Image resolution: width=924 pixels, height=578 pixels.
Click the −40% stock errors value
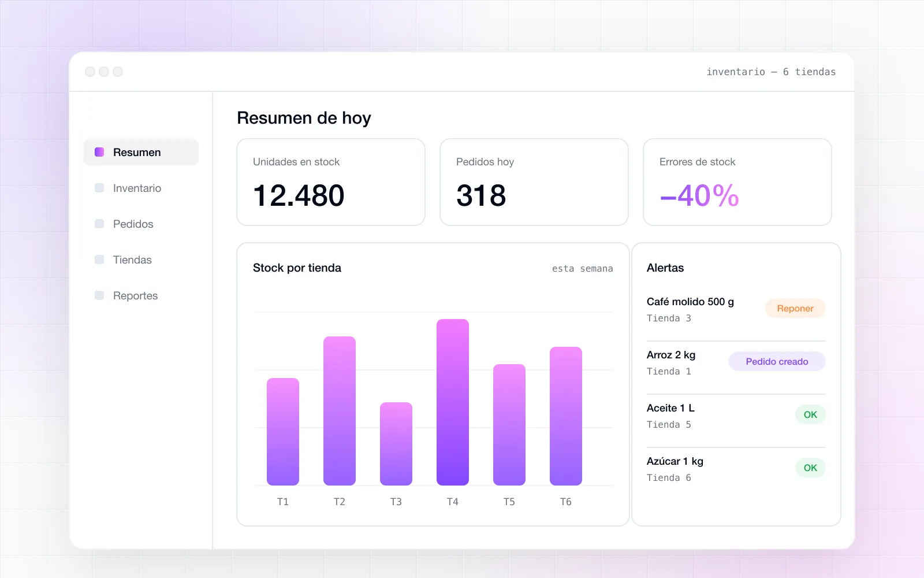tap(699, 195)
